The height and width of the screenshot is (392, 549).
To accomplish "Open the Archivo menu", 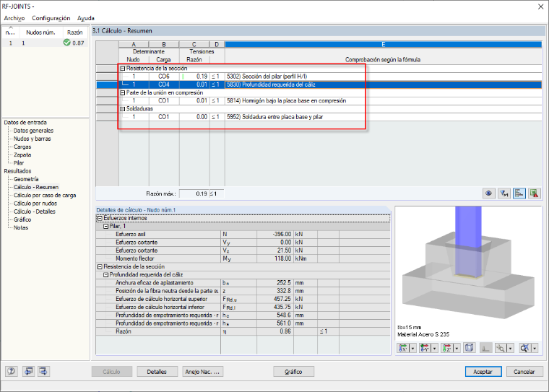I will 14,18.
